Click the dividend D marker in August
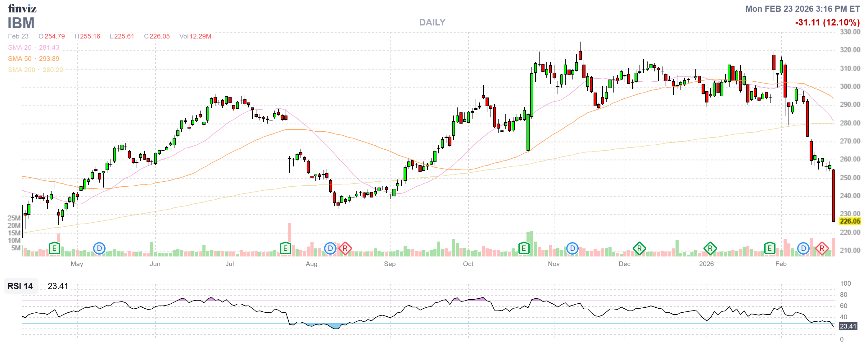Image resolution: width=868 pixels, height=349 pixels. [x=330, y=249]
